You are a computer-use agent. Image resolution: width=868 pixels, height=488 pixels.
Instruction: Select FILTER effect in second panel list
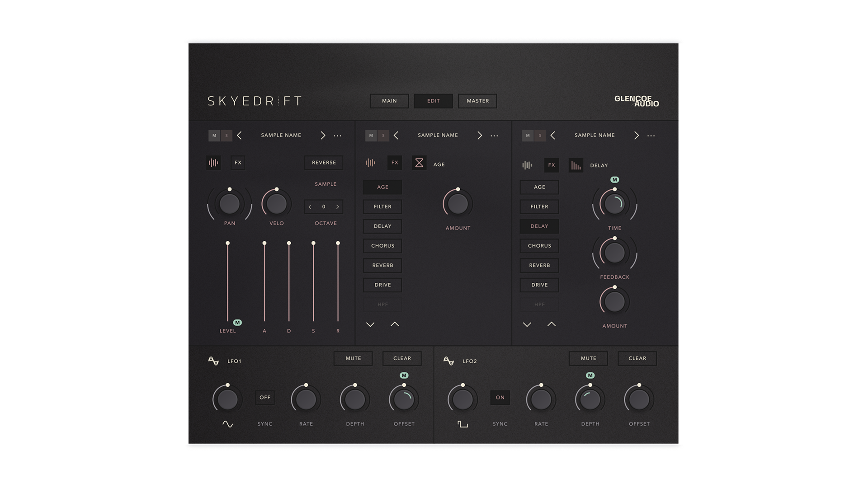click(x=382, y=206)
